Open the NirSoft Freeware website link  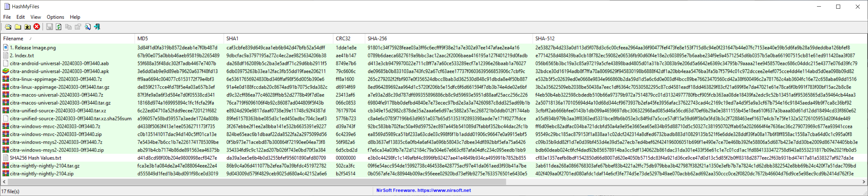point(423,190)
